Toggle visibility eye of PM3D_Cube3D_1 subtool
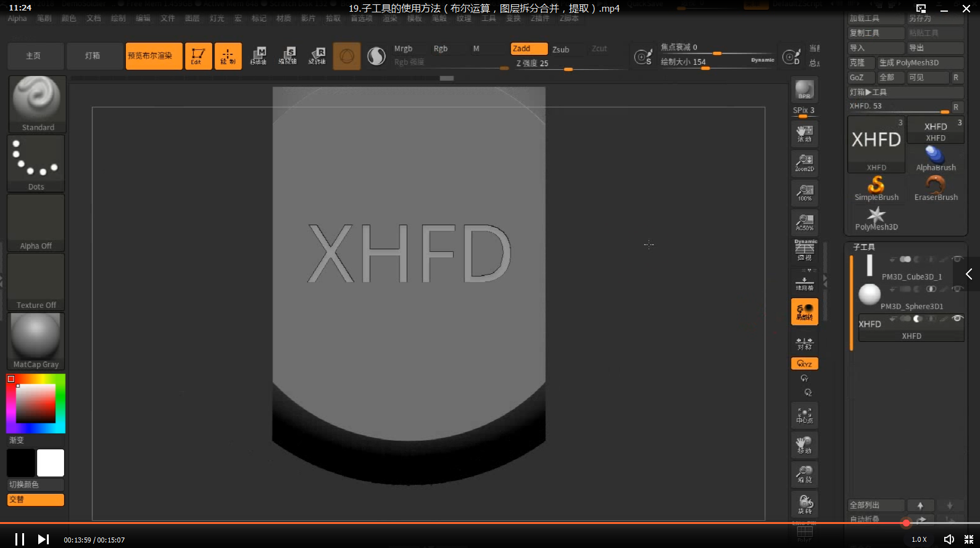980x548 pixels. (x=957, y=259)
